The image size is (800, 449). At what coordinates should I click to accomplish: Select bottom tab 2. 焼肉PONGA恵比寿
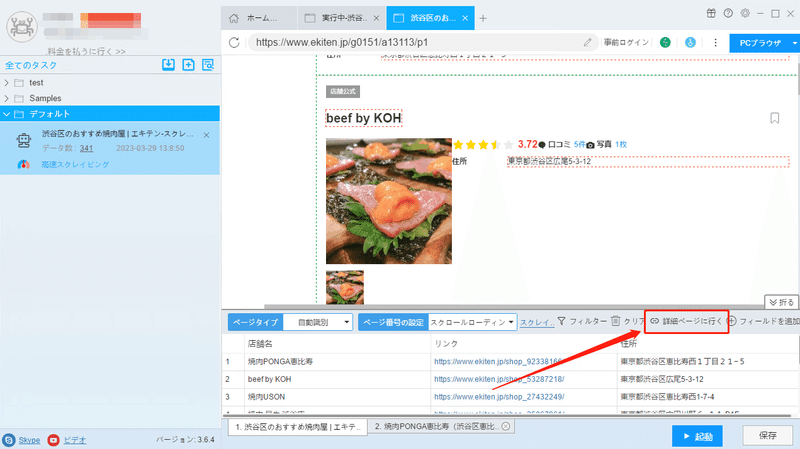[x=441, y=427]
